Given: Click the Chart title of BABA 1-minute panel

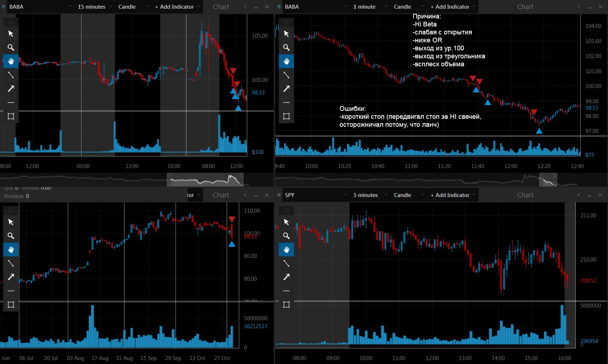Looking at the screenshot, I should (525, 7).
